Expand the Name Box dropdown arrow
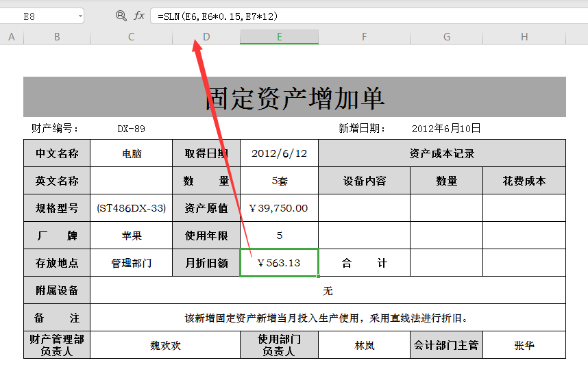 click(x=80, y=16)
